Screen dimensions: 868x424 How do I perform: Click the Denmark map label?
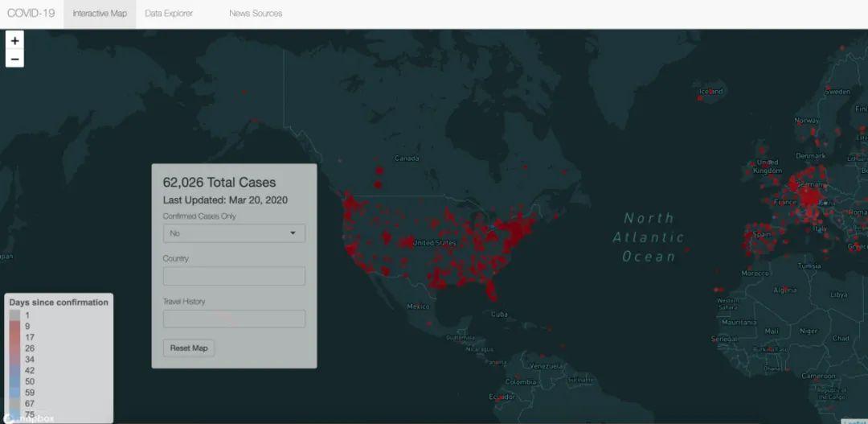coord(810,156)
